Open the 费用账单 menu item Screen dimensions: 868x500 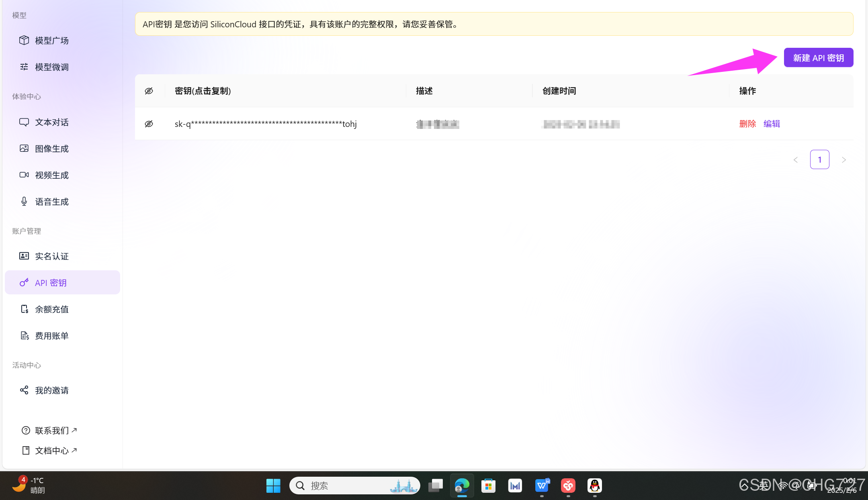[51, 336]
